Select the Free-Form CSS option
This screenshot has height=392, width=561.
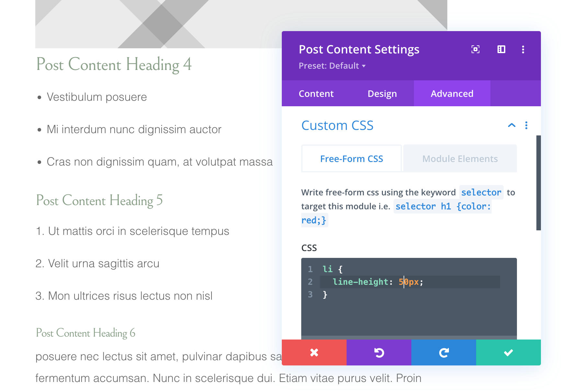coord(351,159)
